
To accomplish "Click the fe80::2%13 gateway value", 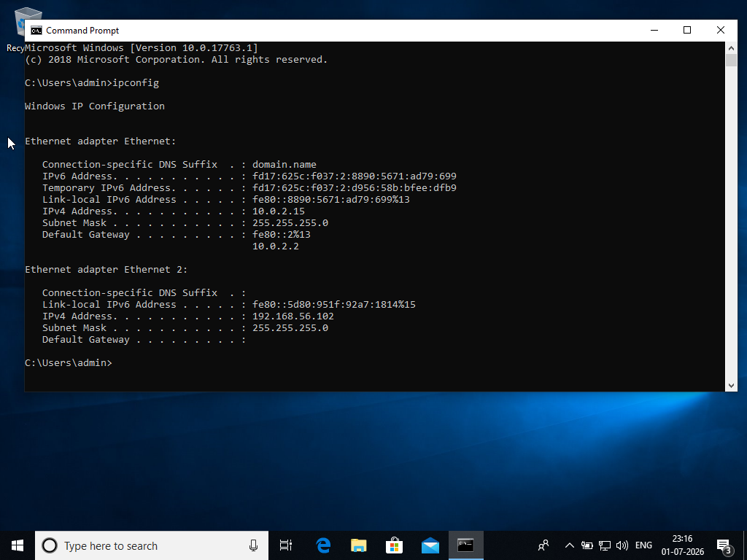I will click(x=281, y=235).
